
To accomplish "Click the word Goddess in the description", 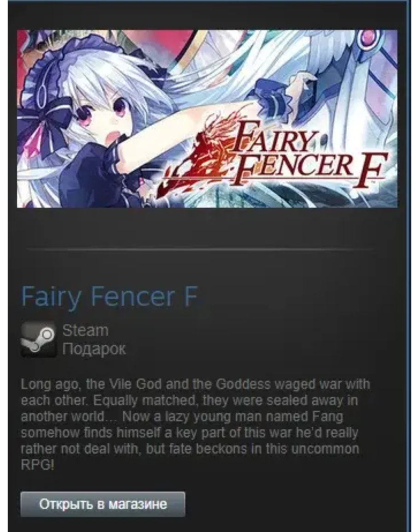I will [243, 384].
